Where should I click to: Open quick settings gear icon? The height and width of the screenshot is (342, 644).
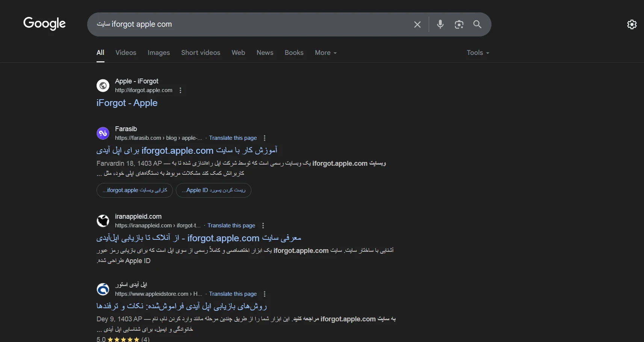pyautogui.click(x=632, y=24)
